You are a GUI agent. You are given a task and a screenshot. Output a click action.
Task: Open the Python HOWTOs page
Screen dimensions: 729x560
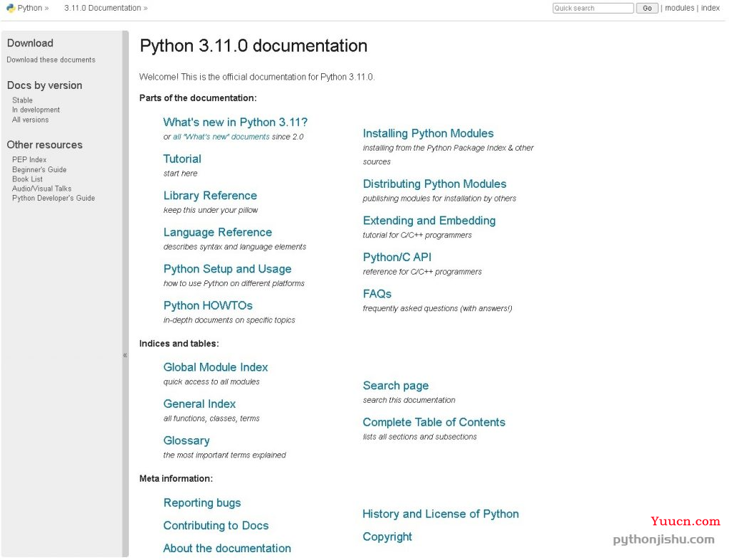tap(208, 306)
